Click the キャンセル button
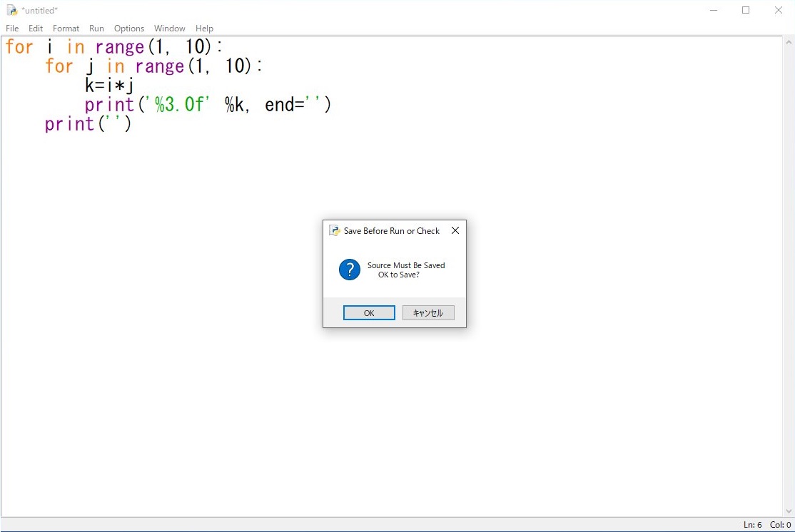795x532 pixels. (x=428, y=313)
